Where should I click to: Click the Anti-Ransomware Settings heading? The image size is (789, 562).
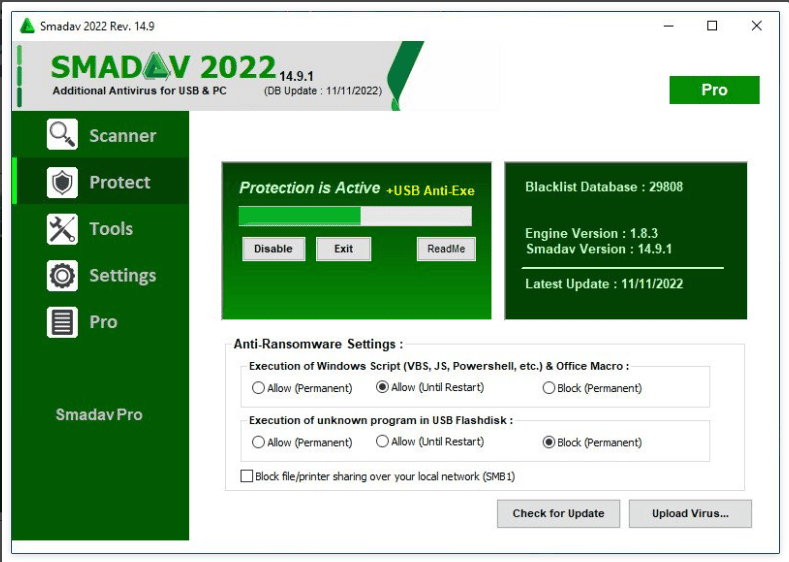point(318,344)
